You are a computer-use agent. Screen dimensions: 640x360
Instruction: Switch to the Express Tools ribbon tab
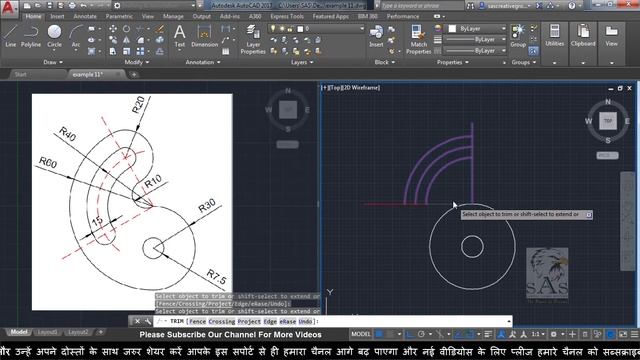[287, 16]
